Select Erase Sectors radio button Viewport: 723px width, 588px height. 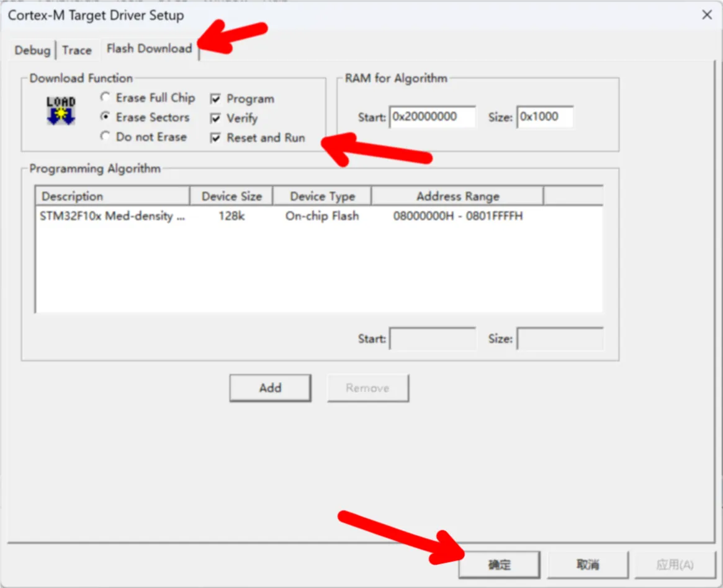145,117
